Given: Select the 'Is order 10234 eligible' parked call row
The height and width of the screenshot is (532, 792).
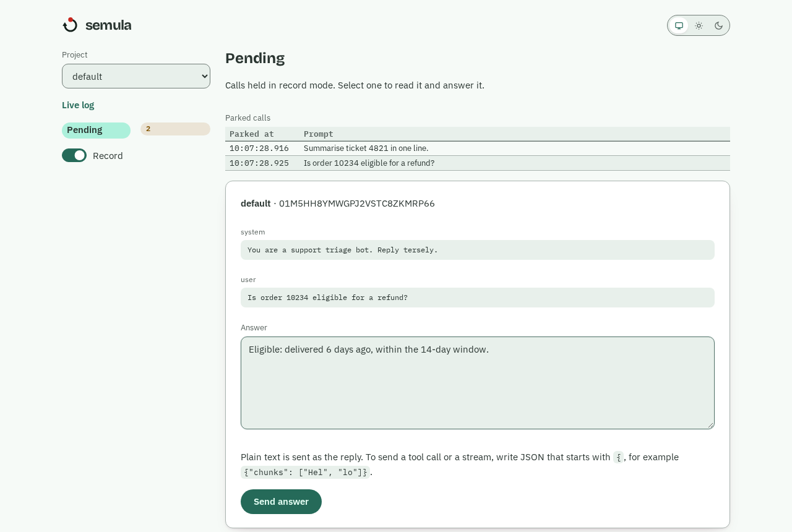Looking at the screenshot, I should tap(478, 163).
